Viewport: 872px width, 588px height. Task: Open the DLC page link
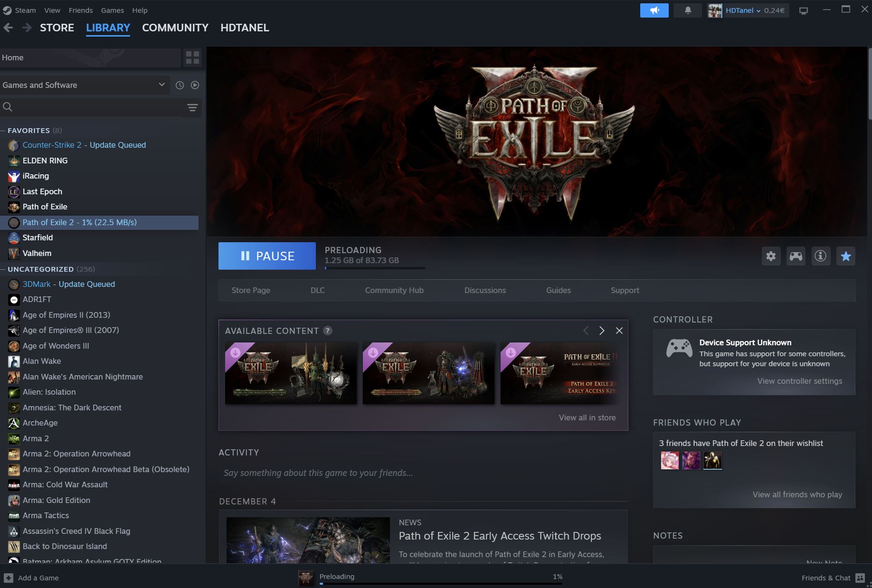pyautogui.click(x=318, y=290)
